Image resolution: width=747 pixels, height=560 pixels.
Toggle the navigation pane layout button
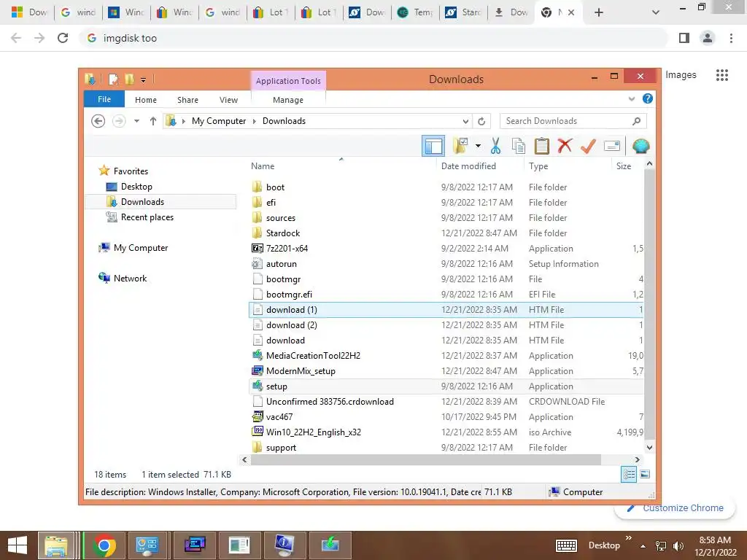[x=433, y=146]
